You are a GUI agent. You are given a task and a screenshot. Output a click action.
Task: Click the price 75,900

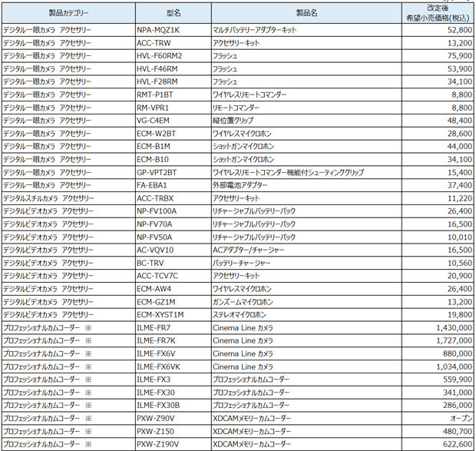point(460,56)
